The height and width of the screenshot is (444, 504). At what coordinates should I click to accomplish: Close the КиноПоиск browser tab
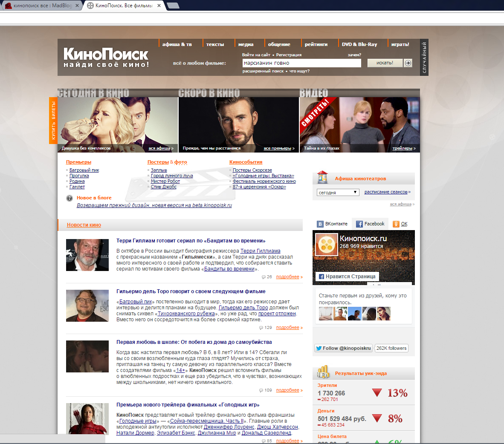coord(159,6)
